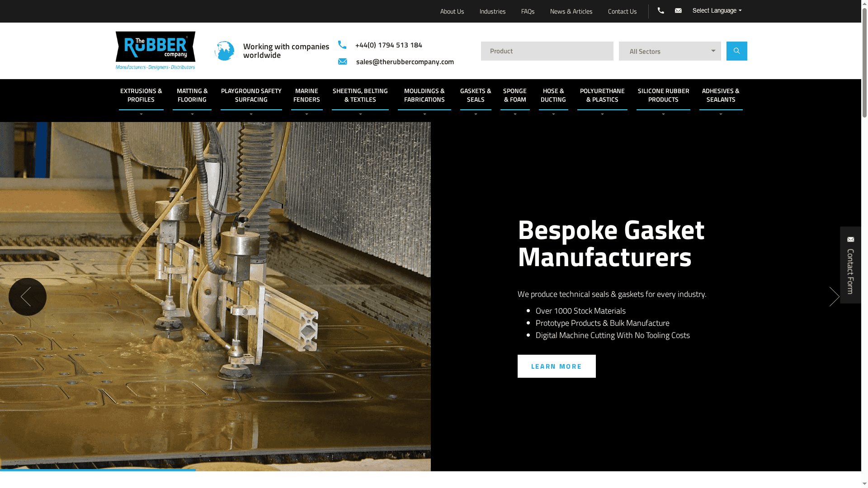Click the News & Articles link
This screenshot has height=488, width=868.
(x=571, y=11)
